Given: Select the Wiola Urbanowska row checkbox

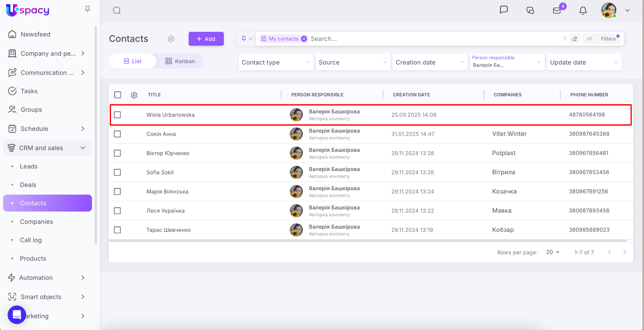Looking at the screenshot, I should tap(117, 115).
